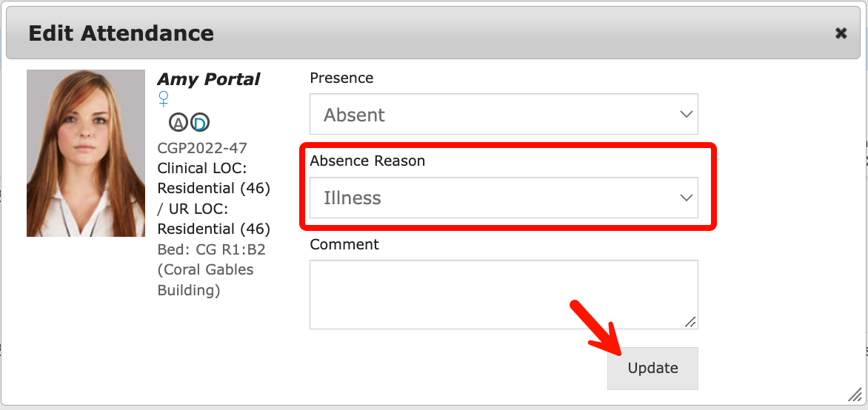Image resolution: width=868 pixels, height=410 pixels.
Task: Click the circled D badge icon
Action: 200,123
